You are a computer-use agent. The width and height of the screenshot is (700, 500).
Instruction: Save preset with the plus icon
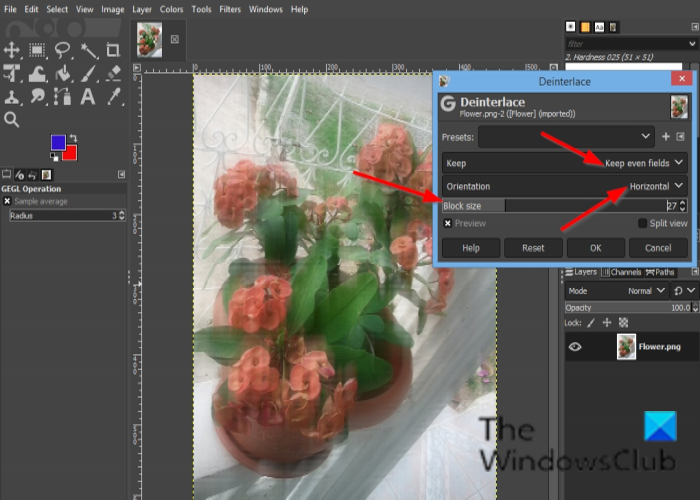click(666, 135)
